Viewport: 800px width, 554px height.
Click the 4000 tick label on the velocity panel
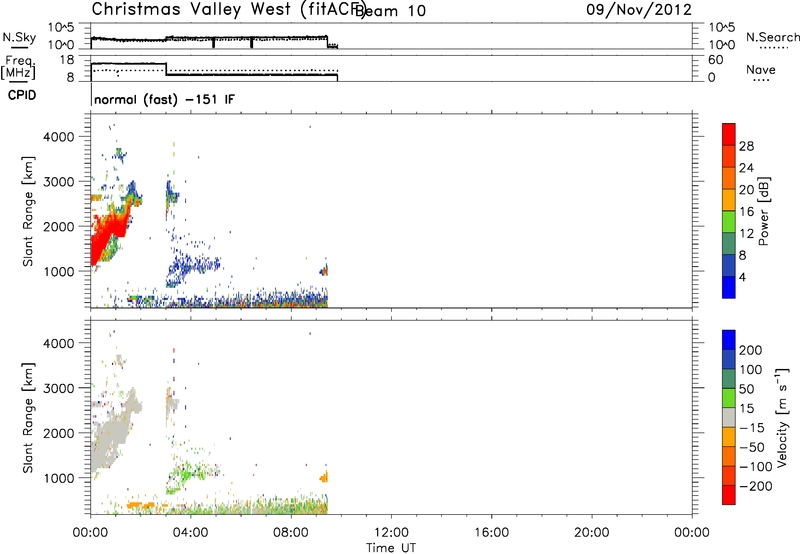59,343
